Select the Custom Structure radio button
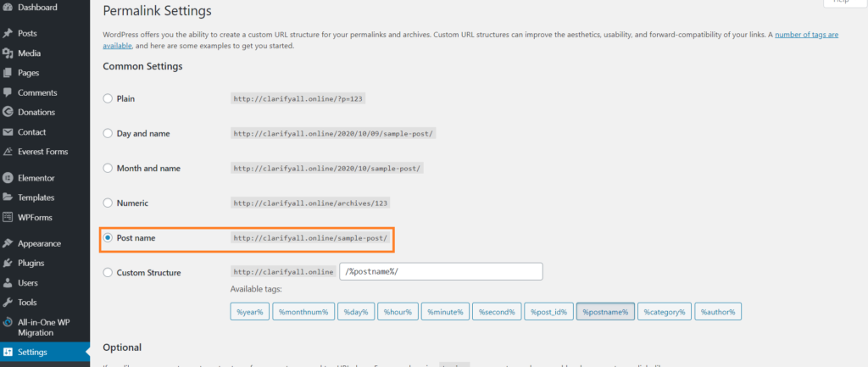Screen dimensions: 868x367 tap(108, 272)
